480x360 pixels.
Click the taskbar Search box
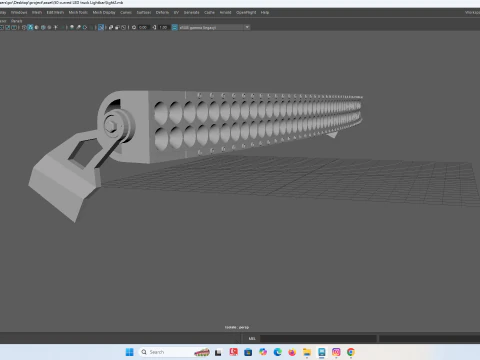[x=174, y=352]
